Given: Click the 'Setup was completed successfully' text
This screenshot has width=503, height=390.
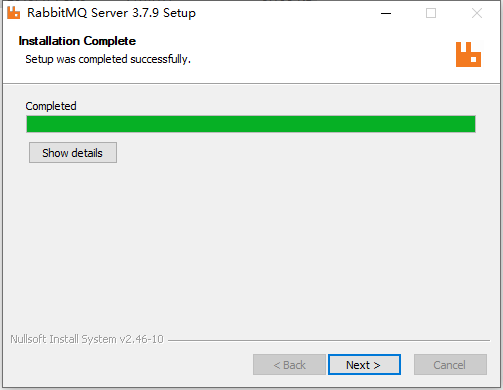Looking at the screenshot, I should point(108,59).
